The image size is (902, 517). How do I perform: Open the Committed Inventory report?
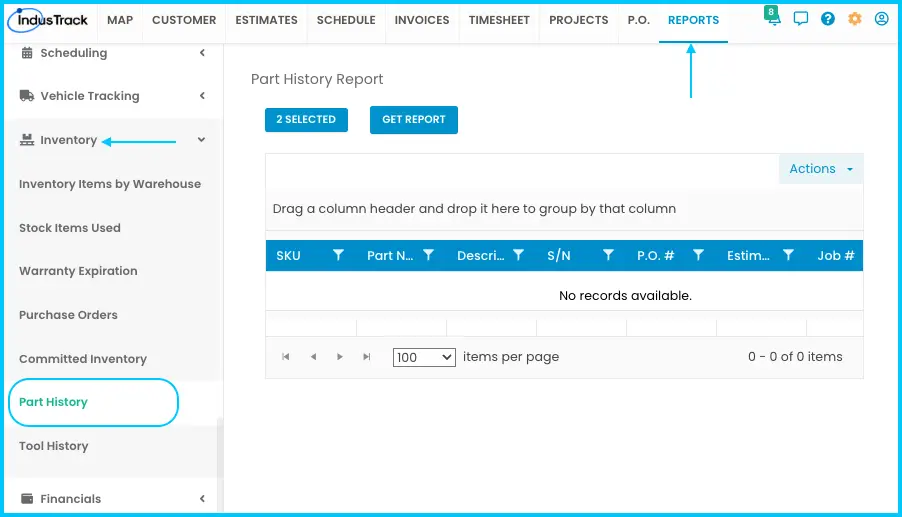coord(83,359)
